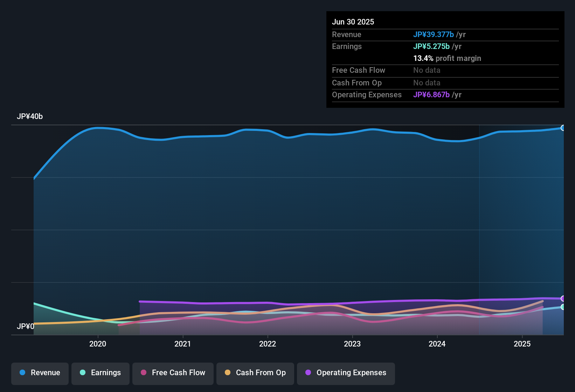Click the blue revenue line peak near 2023

pos(372,129)
